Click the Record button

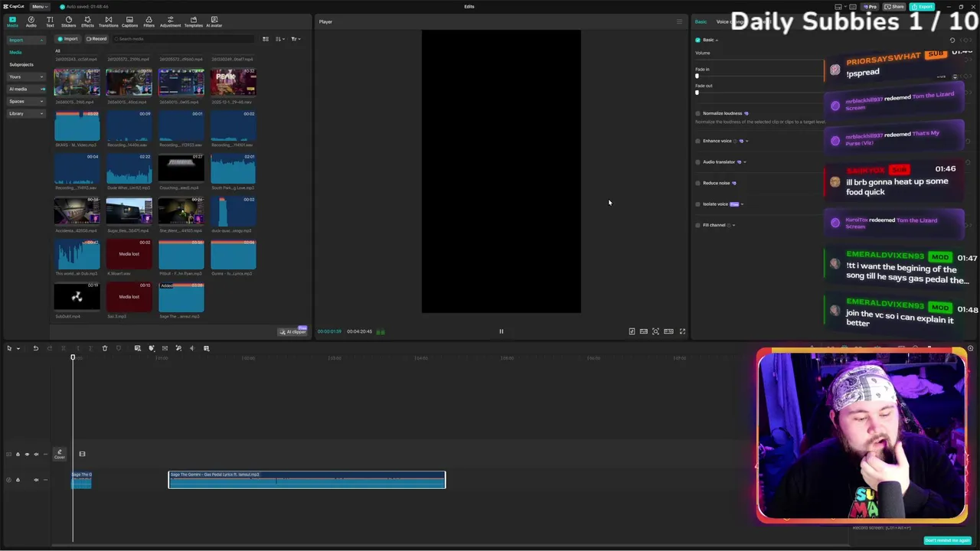(x=96, y=39)
